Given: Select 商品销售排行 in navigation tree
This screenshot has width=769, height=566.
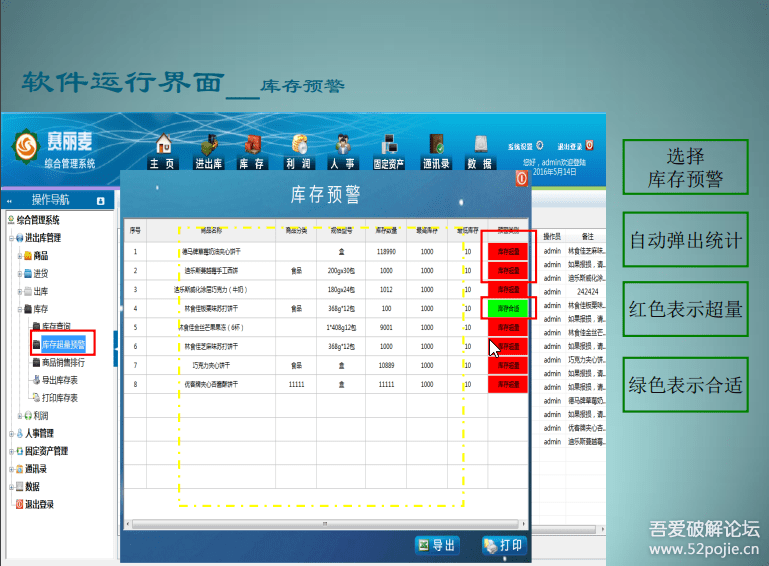Looking at the screenshot, I should (x=68, y=362).
